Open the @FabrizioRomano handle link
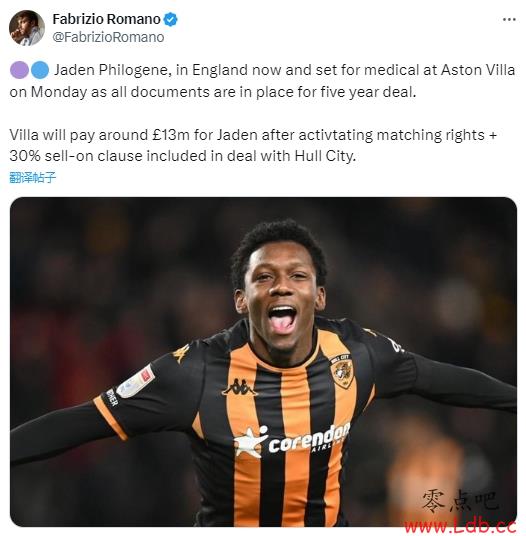Image resolution: width=526 pixels, height=536 pixels. tap(108, 37)
